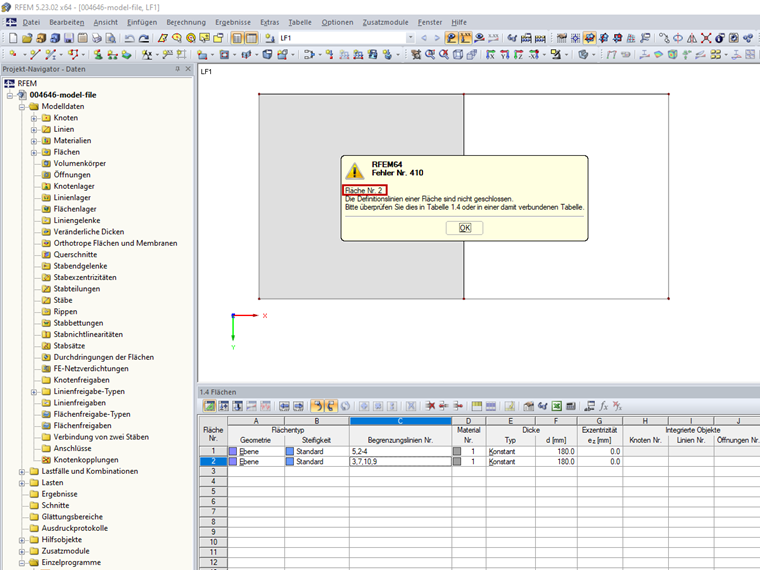
Task: Click the blue Steifigkeit swatch in row 2
Action: click(x=290, y=461)
